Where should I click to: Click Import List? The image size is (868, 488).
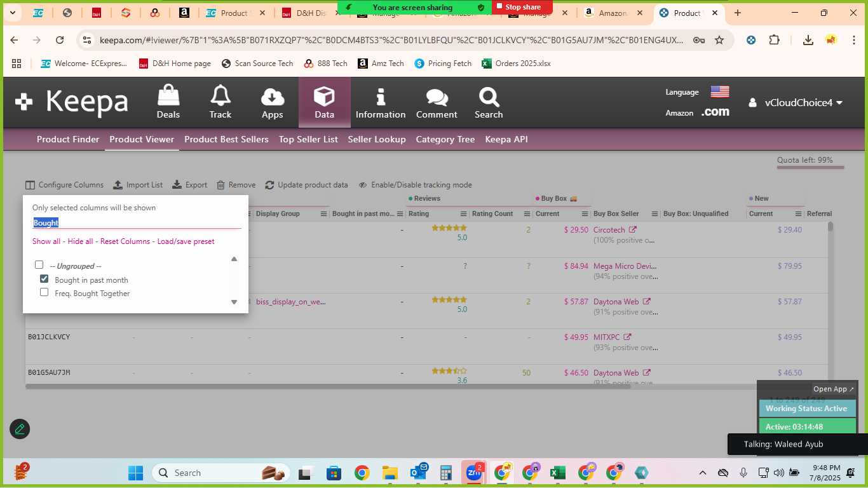point(138,185)
